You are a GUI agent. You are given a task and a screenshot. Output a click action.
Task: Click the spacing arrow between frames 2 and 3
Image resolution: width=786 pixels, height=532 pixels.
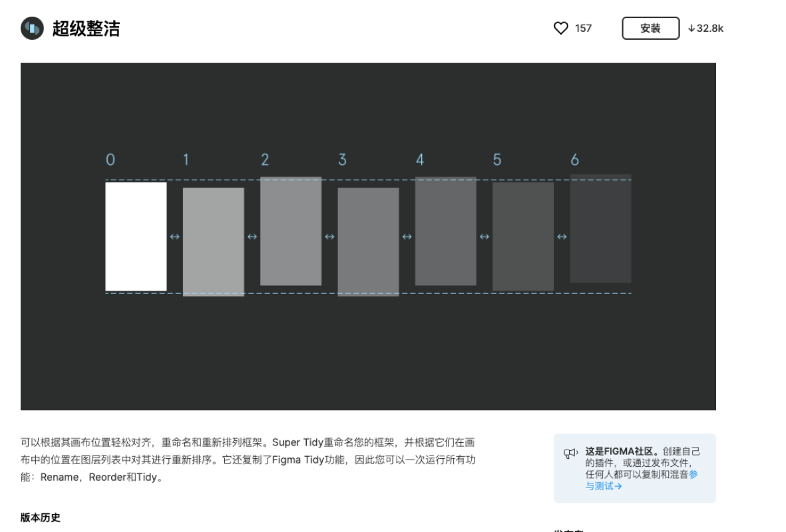(x=329, y=237)
